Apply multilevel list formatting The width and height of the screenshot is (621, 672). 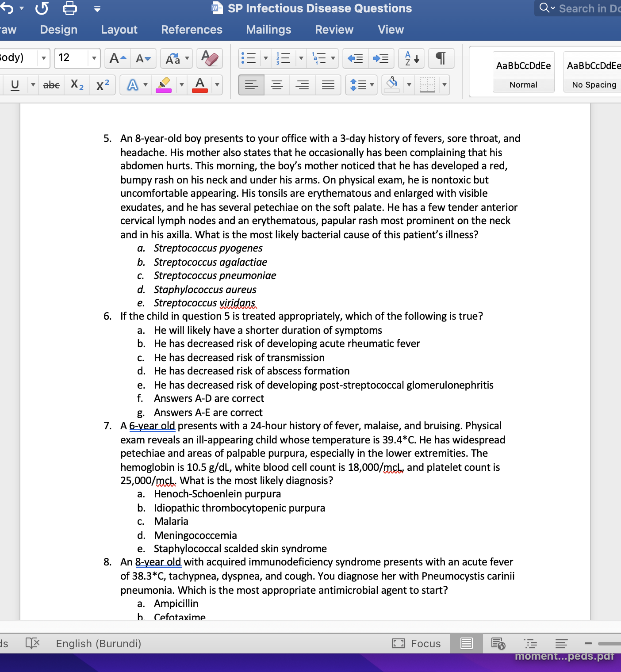(x=319, y=58)
